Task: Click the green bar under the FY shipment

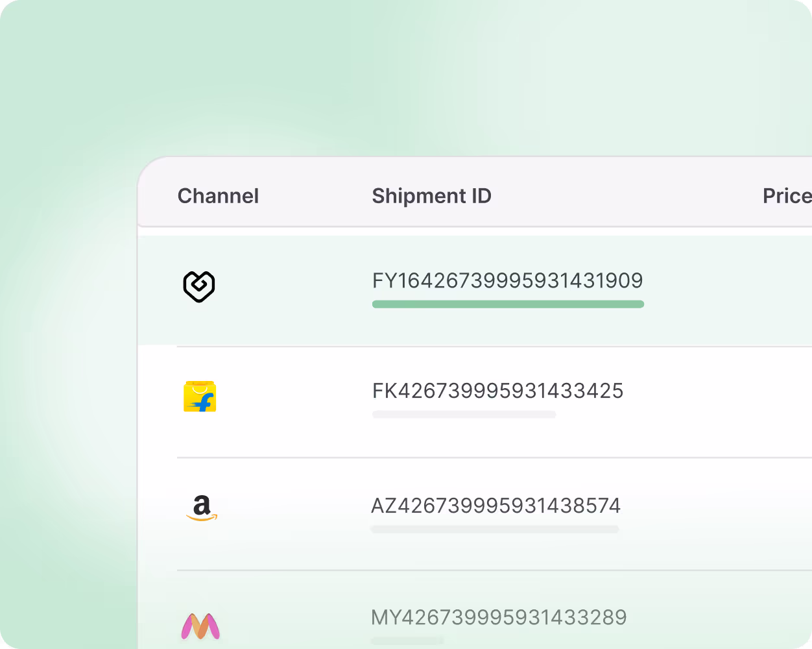Action: pos(507,304)
